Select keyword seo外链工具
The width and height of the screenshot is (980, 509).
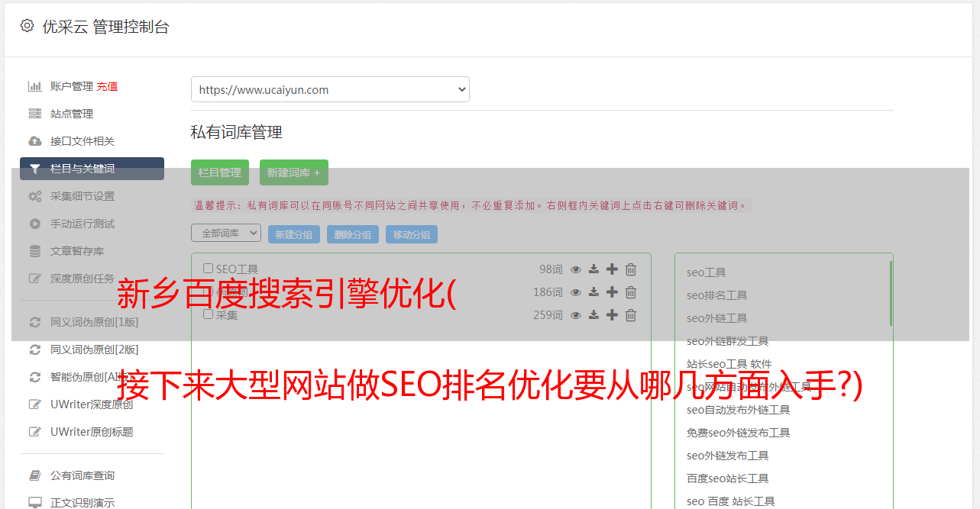point(716,318)
